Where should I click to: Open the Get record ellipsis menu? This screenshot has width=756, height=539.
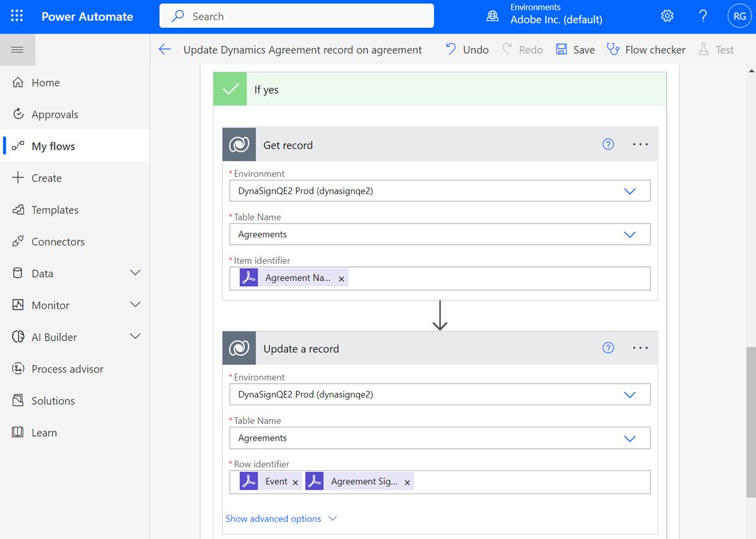pos(641,144)
